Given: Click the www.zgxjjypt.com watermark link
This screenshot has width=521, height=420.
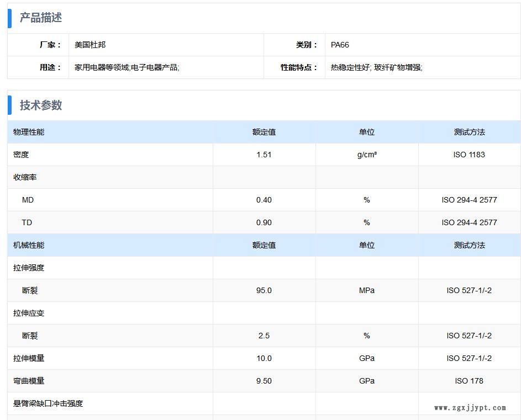Looking at the screenshot, I should (470, 408).
